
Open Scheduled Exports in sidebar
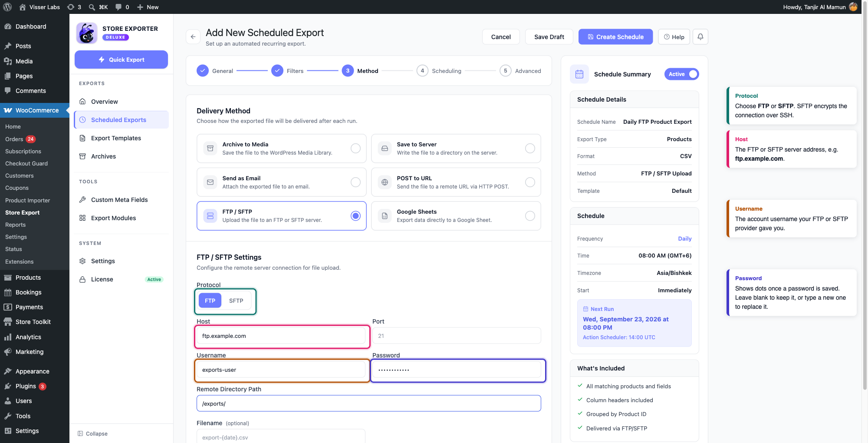click(122, 120)
